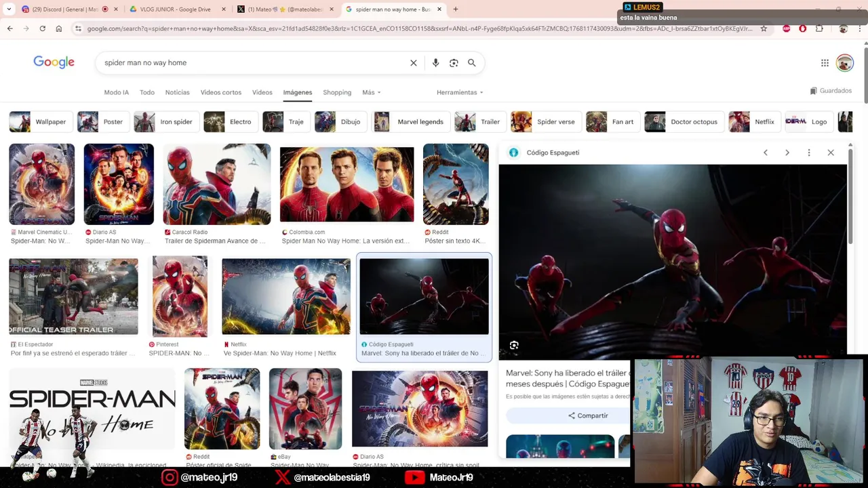This screenshot has width=868, height=488.
Task: Open the preview panel three-dot menu
Action: tap(809, 152)
